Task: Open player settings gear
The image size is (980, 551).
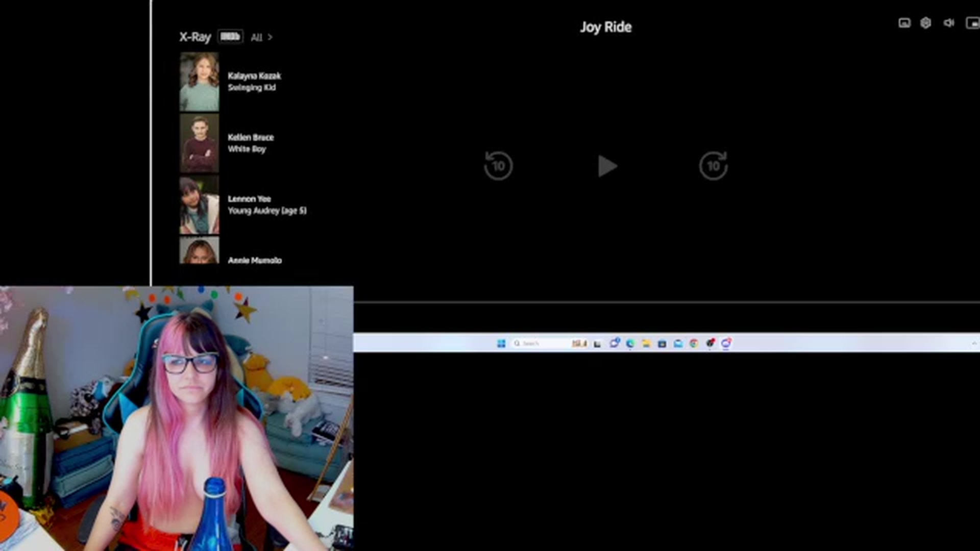Action: [925, 23]
